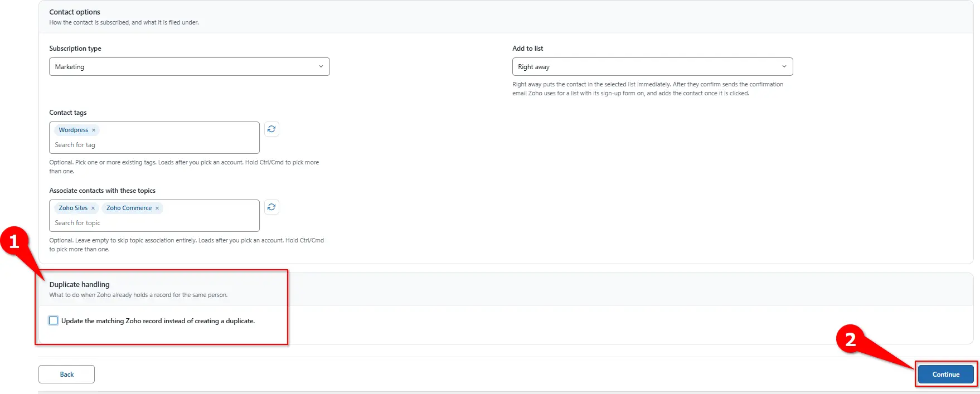Remove the Zoho Sites topic chip

click(93, 208)
